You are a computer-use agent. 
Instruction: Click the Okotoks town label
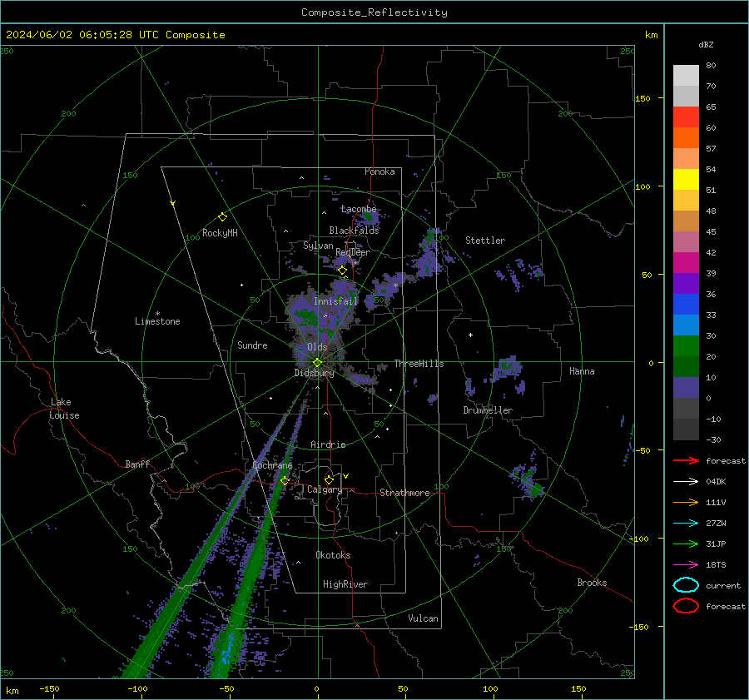(x=333, y=555)
